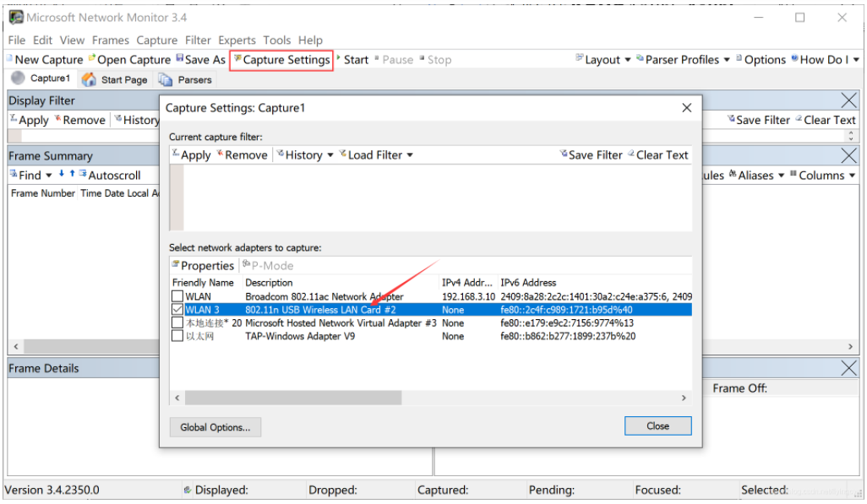Switch to the Start Page tab
The height and width of the screenshot is (504, 867).
coord(116,79)
